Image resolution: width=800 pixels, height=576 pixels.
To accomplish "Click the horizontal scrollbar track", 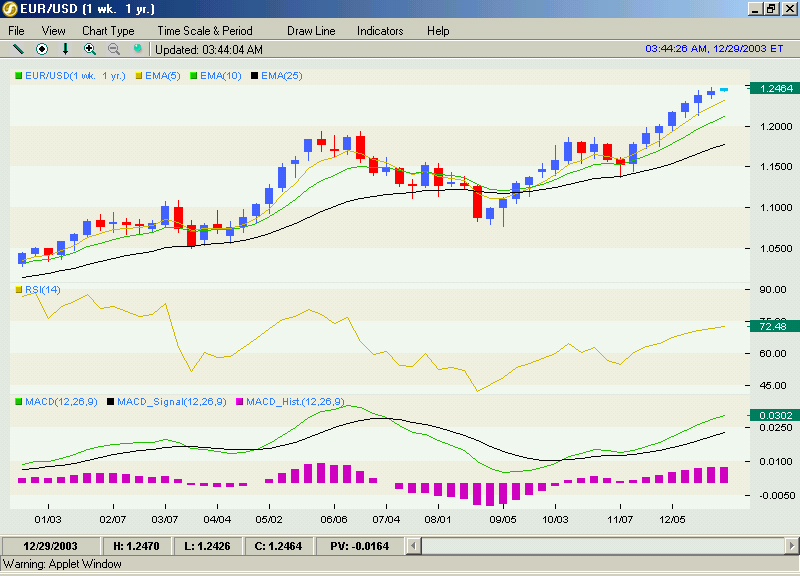I will 602,546.
